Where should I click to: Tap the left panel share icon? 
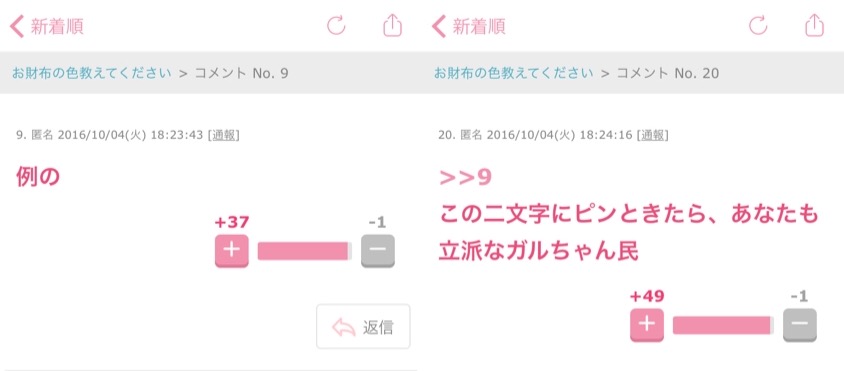[393, 25]
